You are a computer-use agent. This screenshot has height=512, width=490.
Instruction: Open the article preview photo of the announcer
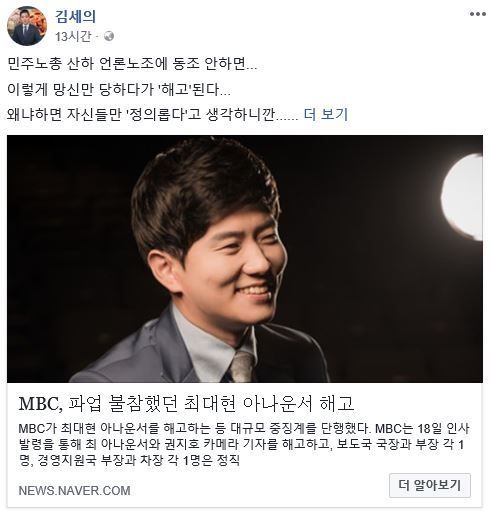click(245, 259)
